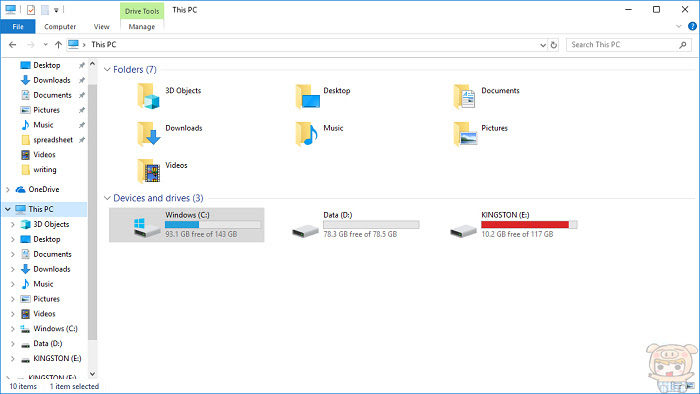Expand the ribbon with the chevron
Image resolution: width=700 pixels, height=394 pixels.
coord(679,26)
